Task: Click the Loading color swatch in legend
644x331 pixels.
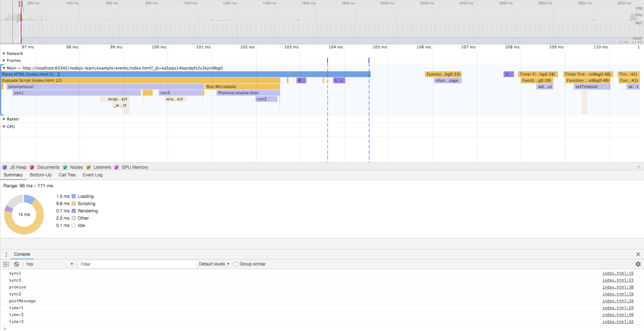Action: coord(74,196)
